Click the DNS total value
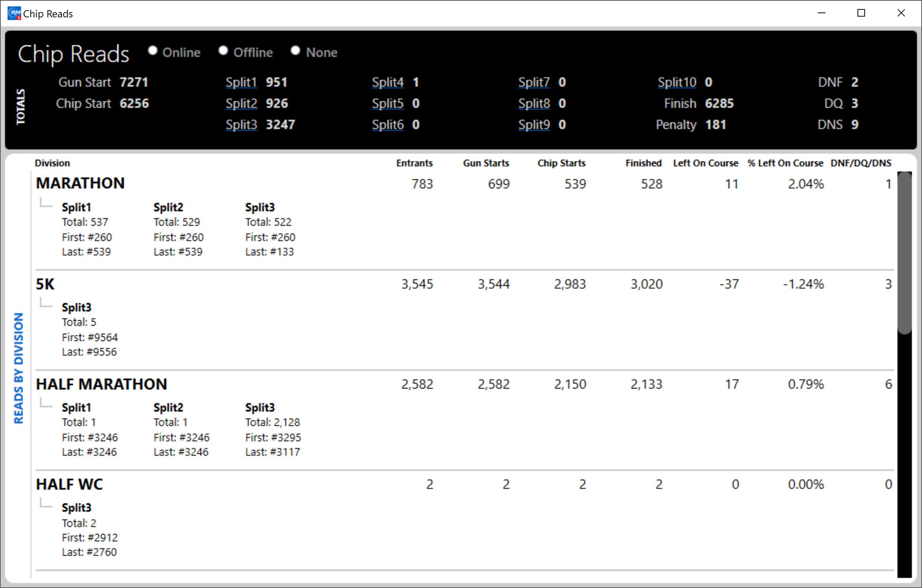Viewport: 922px width, 588px height. (x=854, y=125)
